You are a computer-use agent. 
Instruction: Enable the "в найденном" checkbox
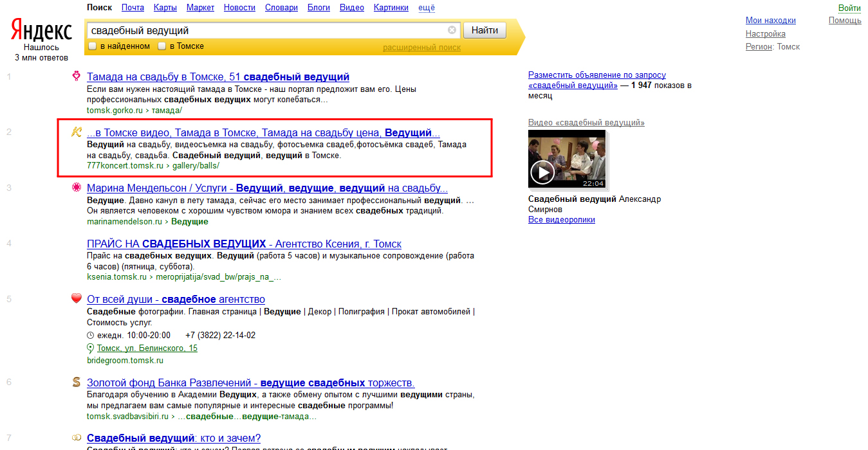(x=93, y=46)
